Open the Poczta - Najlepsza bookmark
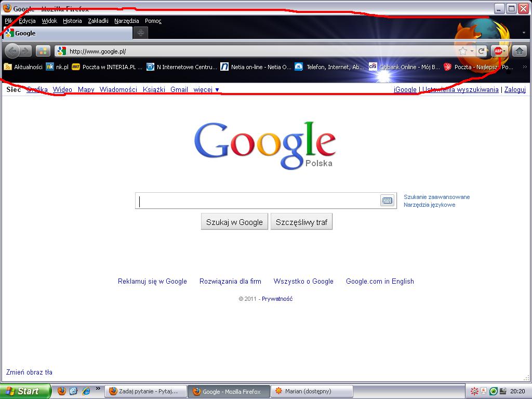 (x=478, y=67)
